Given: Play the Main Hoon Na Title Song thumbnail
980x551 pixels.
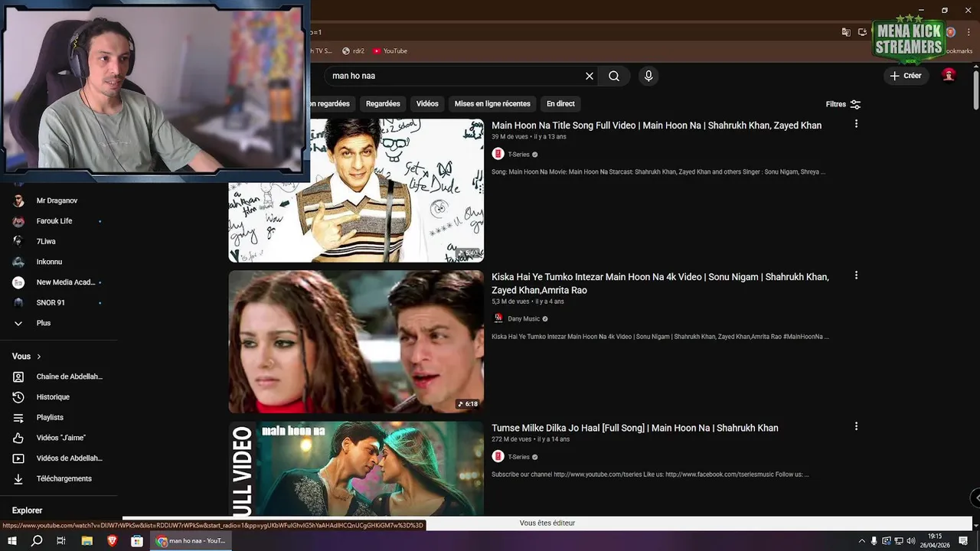Looking at the screenshot, I should coord(356,190).
